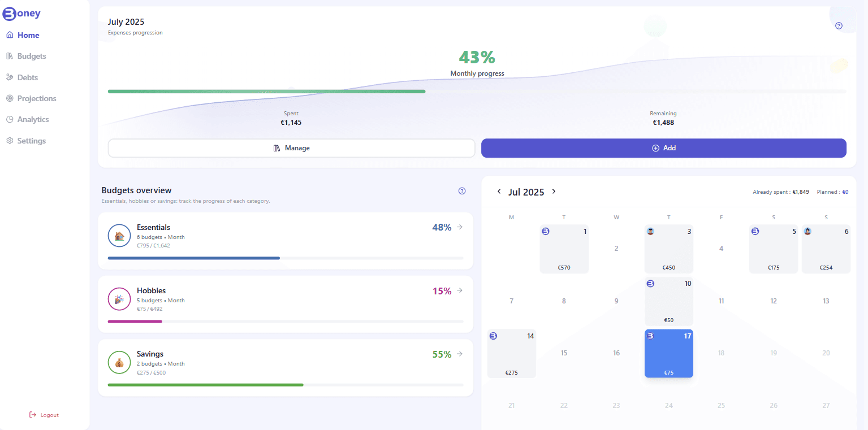The image size is (868, 430).
Task: Click the 15% Hobbies percentage
Action: pyautogui.click(x=442, y=291)
